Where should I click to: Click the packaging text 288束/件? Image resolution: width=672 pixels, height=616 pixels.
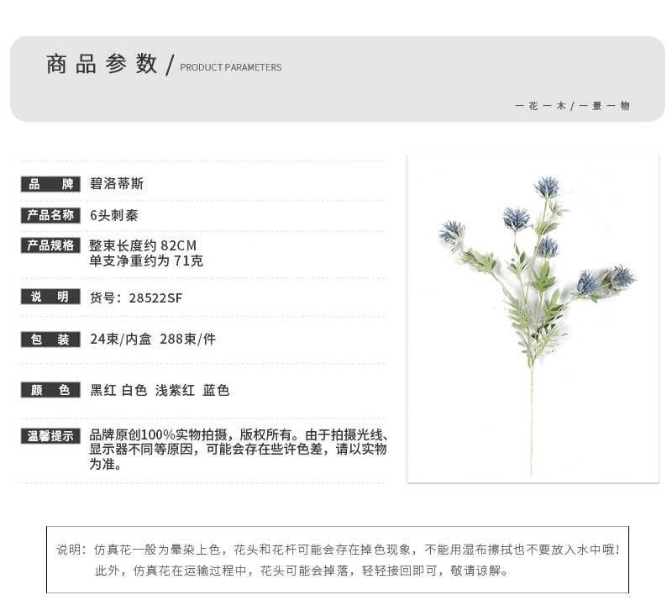(x=187, y=339)
